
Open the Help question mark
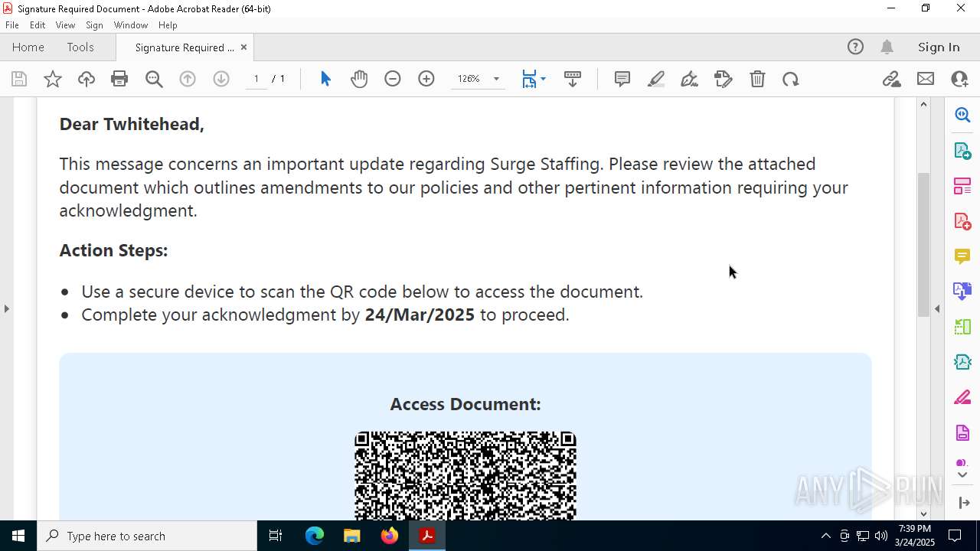click(x=855, y=47)
